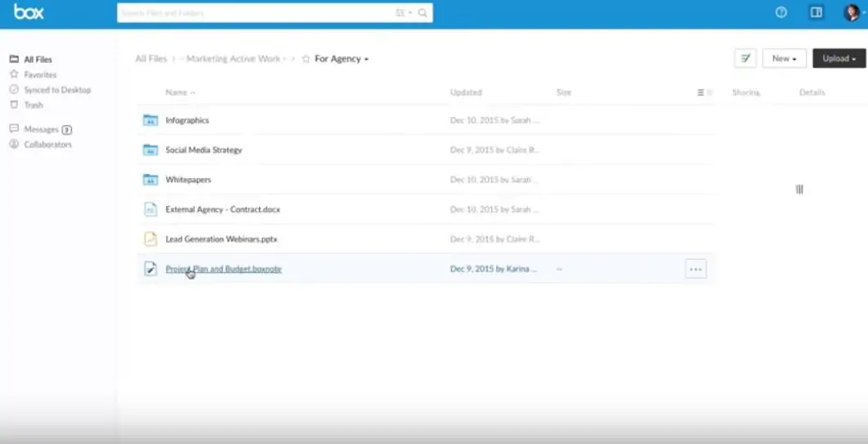Open search filter options in search bar
This screenshot has height=444, width=868.
pos(404,13)
